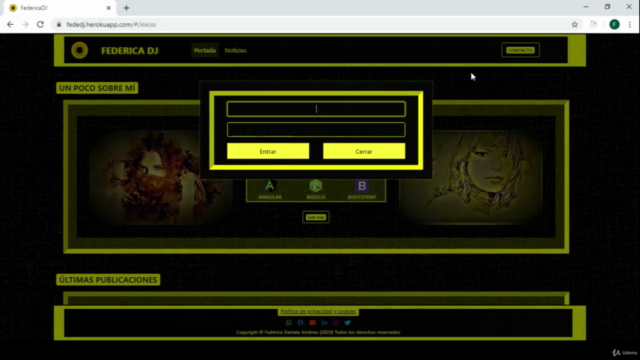Image resolution: width=640 pixels, height=360 pixels.
Task: Click the Copyright footer text
Action: pos(318,332)
